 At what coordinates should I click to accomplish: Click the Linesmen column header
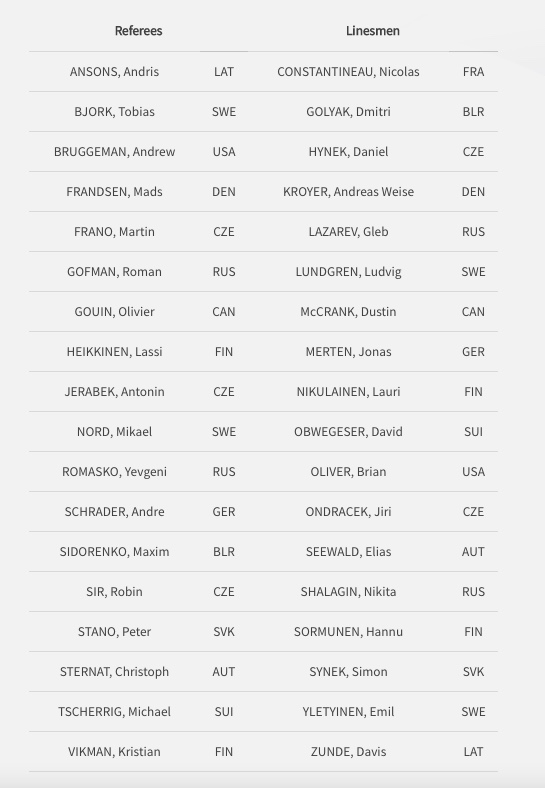[x=373, y=31]
